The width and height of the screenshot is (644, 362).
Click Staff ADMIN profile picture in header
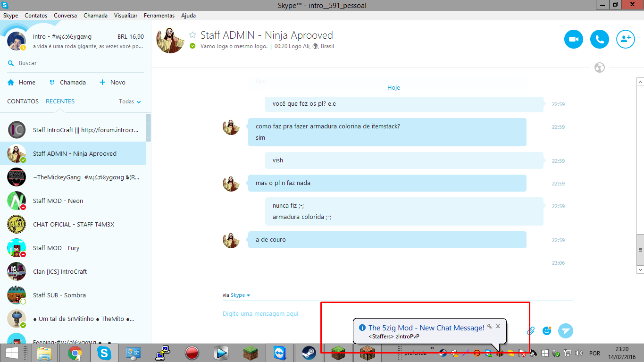pyautogui.click(x=170, y=40)
